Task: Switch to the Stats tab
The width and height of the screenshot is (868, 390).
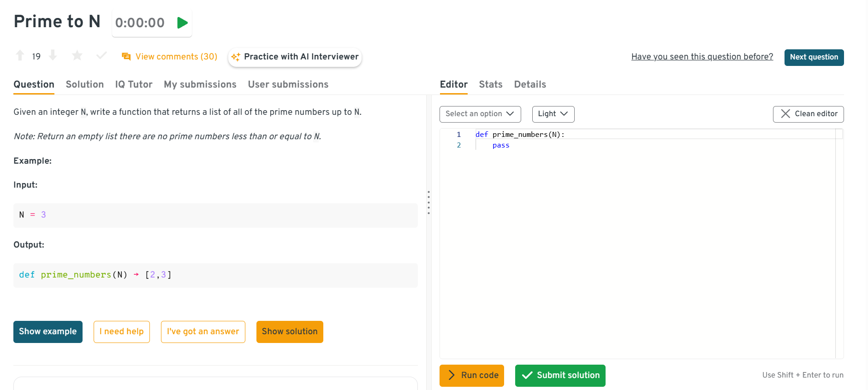Action: [490, 84]
